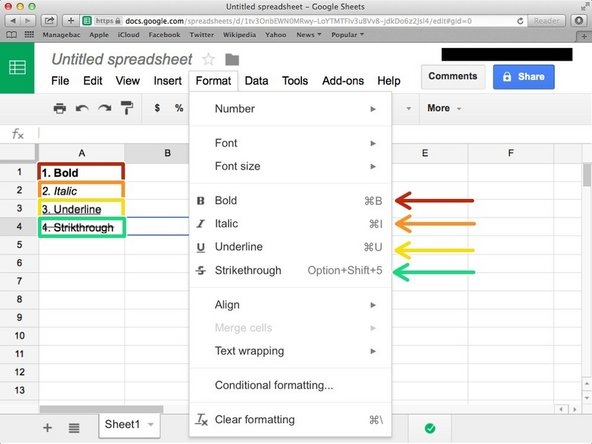Expand the Font size submenu

tap(290, 166)
